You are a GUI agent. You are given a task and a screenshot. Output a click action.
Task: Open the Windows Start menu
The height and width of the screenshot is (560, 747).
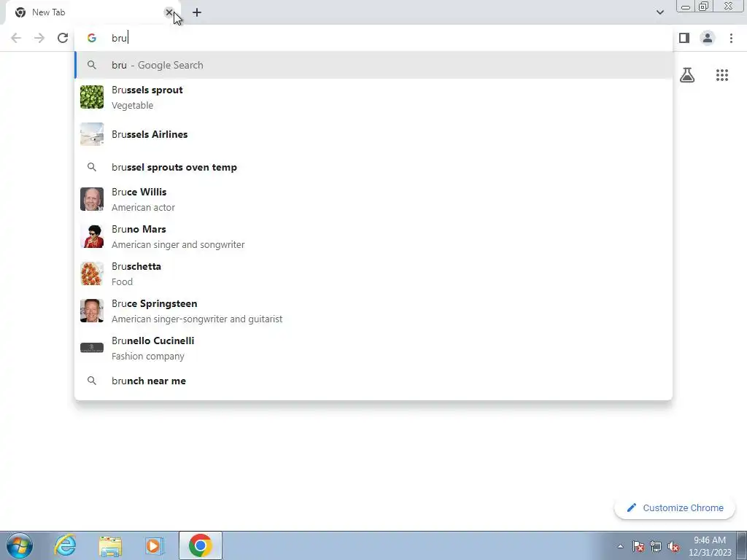(x=20, y=545)
